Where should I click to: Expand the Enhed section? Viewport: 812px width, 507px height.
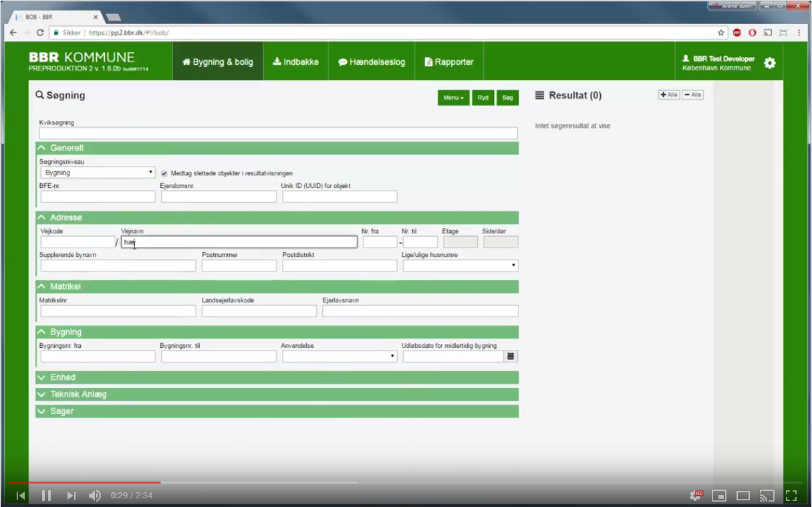(277, 377)
